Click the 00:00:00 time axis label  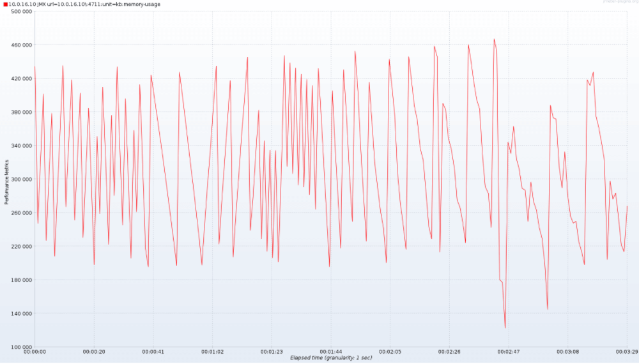pyautogui.click(x=35, y=352)
